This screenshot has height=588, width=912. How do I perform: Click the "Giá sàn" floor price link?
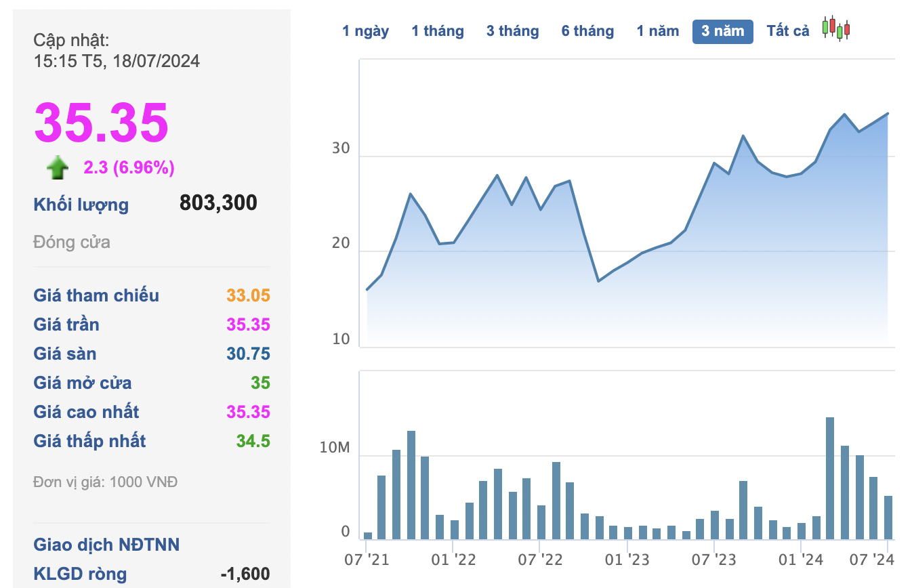[65, 354]
